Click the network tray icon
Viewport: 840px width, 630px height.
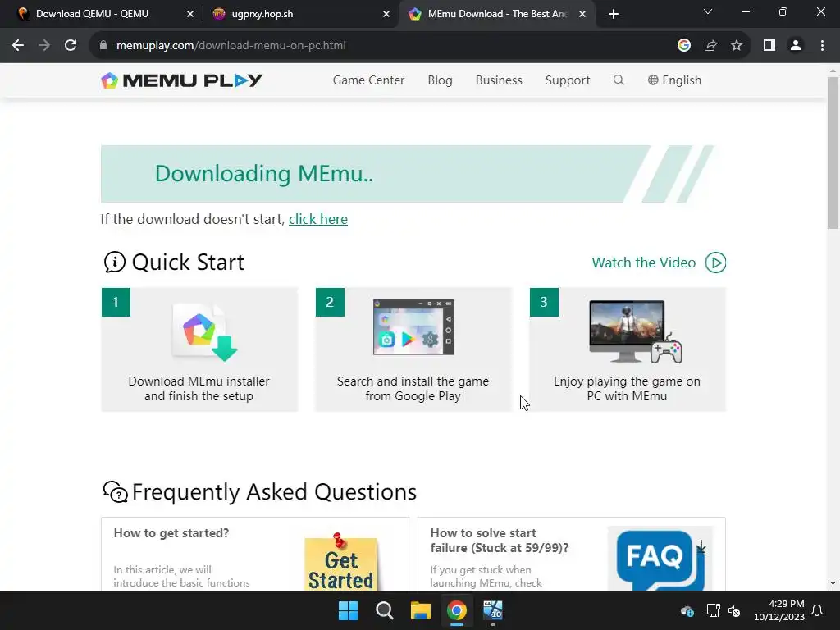(x=713, y=610)
